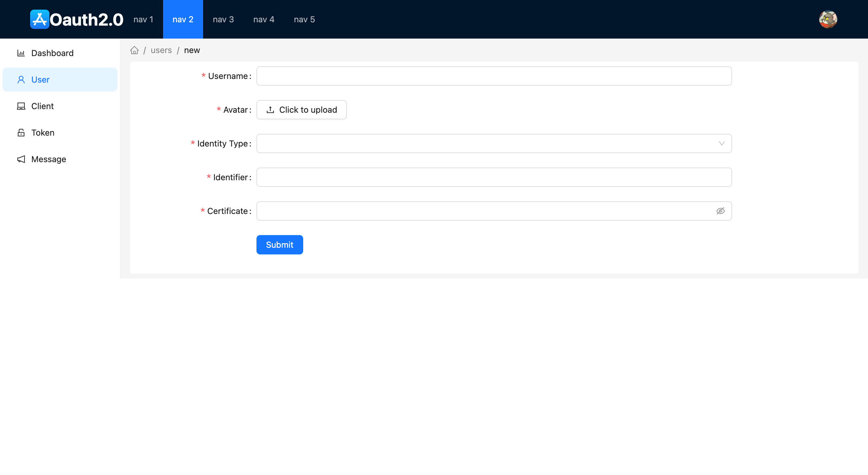The height and width of the screenshot is (475, 868).
Task: Click the User person icon in sidebar
Action: [x=21, y=80]
